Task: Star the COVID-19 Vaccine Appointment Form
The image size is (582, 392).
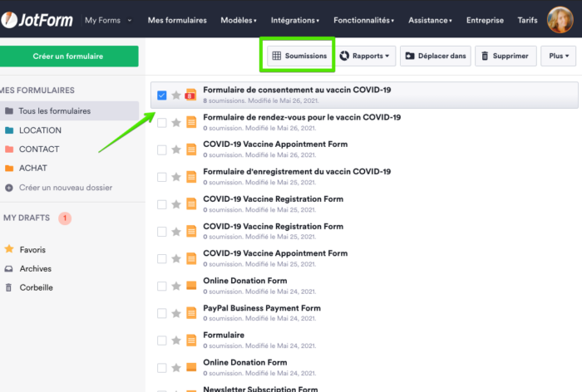Action: pyautogui.click(x=175, y=149)
